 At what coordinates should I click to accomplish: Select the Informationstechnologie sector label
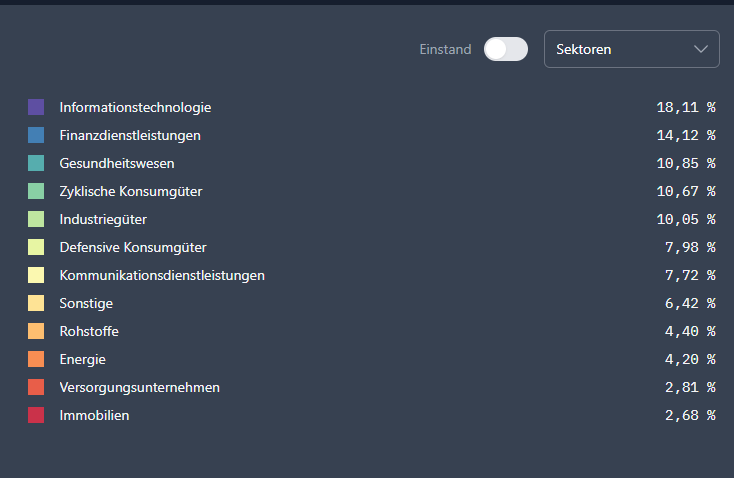(135, 107)
